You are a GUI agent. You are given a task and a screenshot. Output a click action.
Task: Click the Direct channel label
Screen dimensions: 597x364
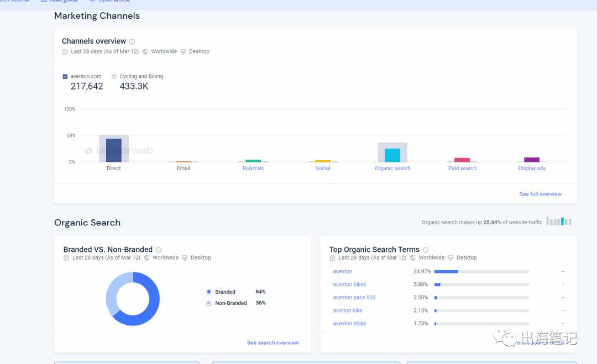[x=114, y=168]
